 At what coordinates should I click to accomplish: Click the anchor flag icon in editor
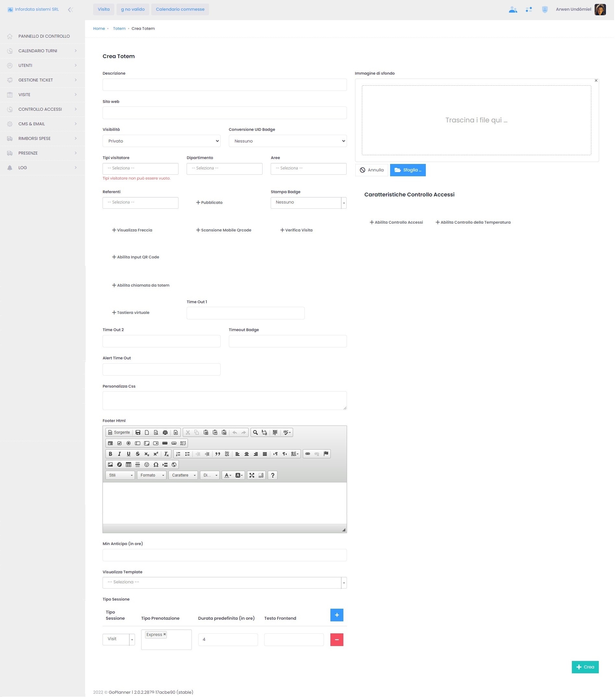click(x=326, y=454)
